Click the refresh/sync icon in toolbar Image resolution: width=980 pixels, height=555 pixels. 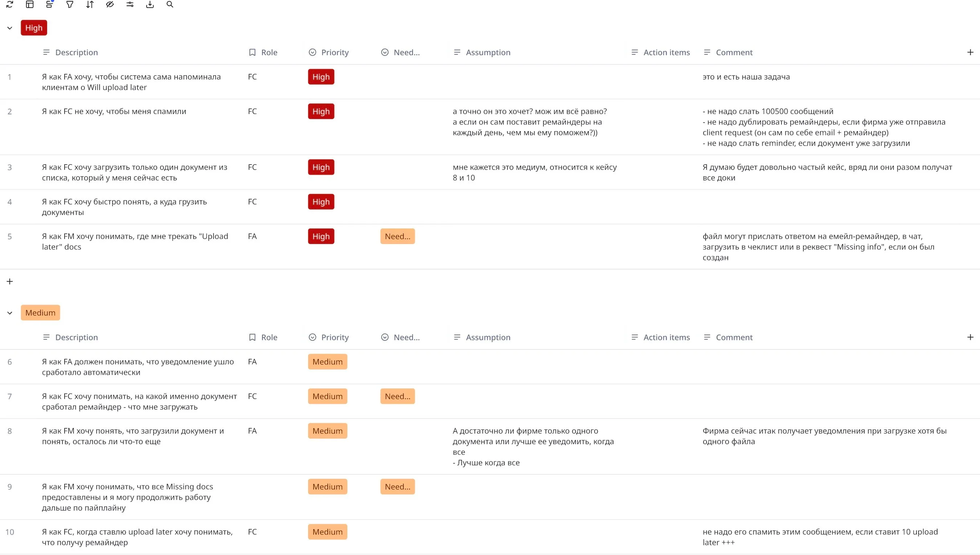[10, 4]
